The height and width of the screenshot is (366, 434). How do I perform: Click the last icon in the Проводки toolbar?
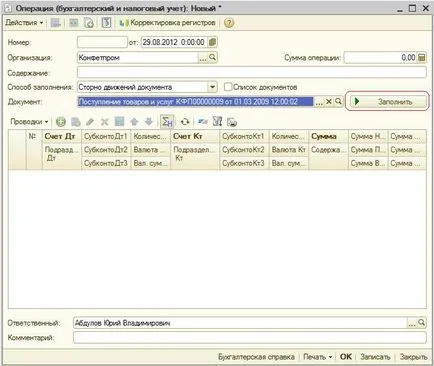(x=232, y=122)
